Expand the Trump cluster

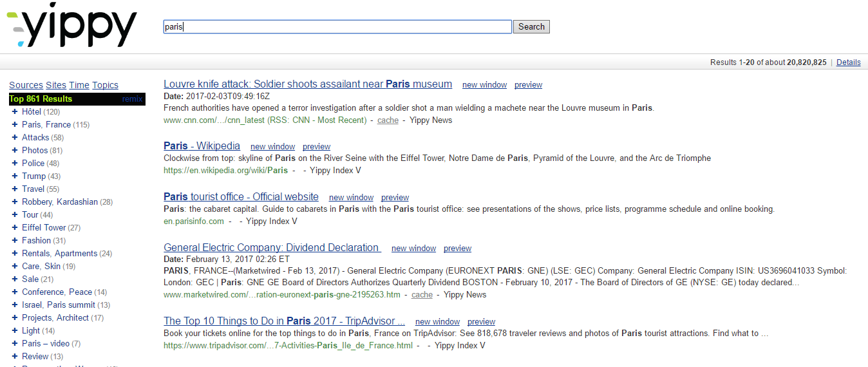click(x=15, y=176)
